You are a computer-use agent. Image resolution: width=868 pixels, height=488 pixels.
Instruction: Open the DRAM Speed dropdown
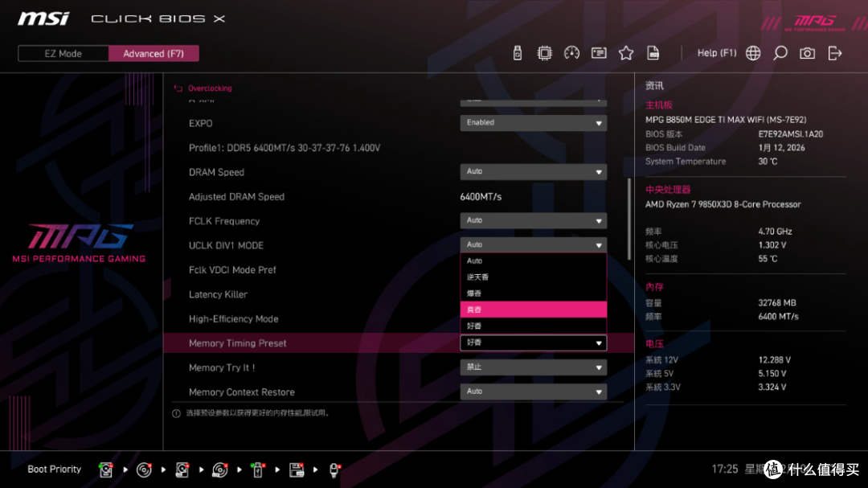[x=533, y=172]
